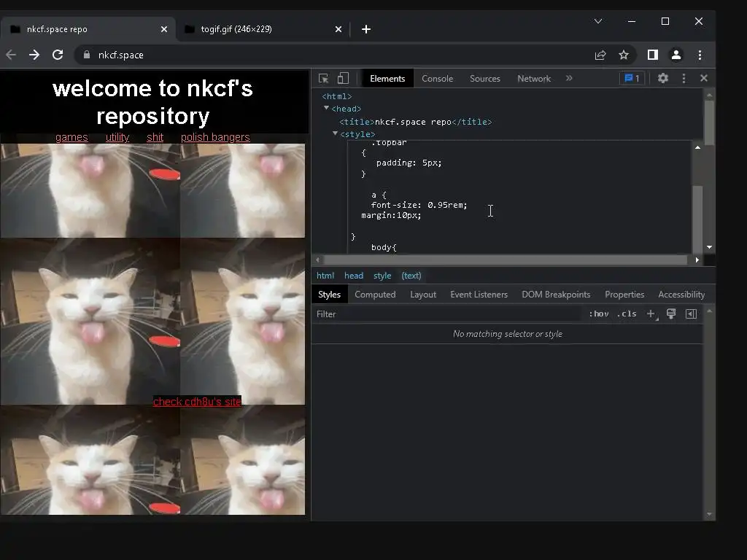Toggle the computed styles sidebar icon

point(691,314)
